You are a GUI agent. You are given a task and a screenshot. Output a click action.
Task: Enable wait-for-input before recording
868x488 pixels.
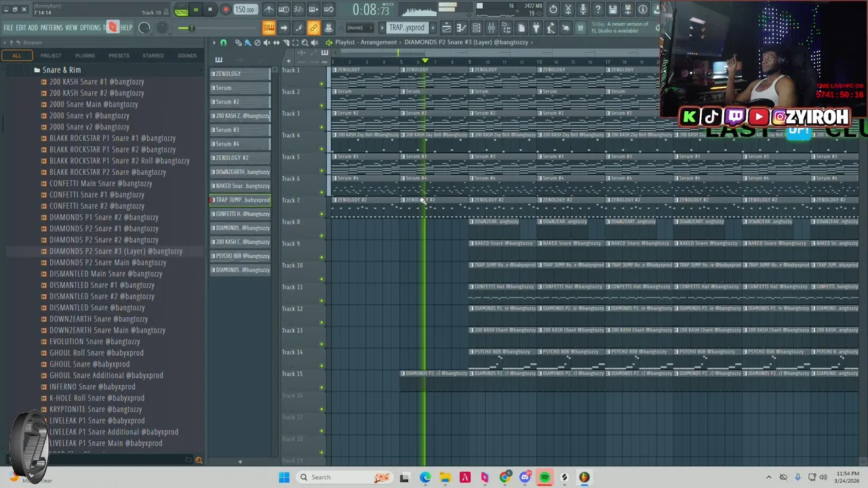tap(283, 9)
